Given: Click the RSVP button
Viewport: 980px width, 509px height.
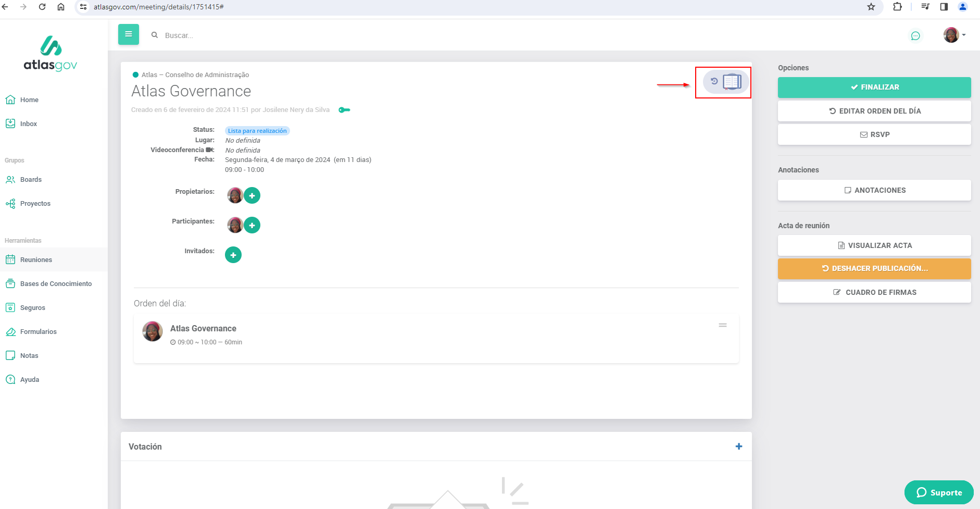Looking at the screenshot, I should point(874,134).
